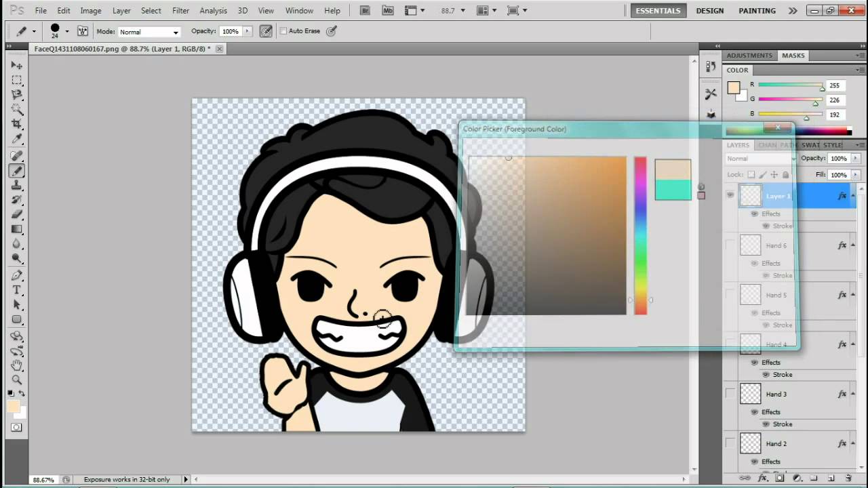
Task: Toggle the Brush panel from options bar
Action: pos(83,31)
